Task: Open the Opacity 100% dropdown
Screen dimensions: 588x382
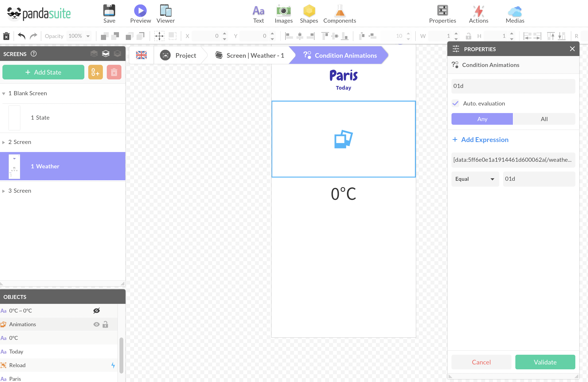Action: click(88, 36)
